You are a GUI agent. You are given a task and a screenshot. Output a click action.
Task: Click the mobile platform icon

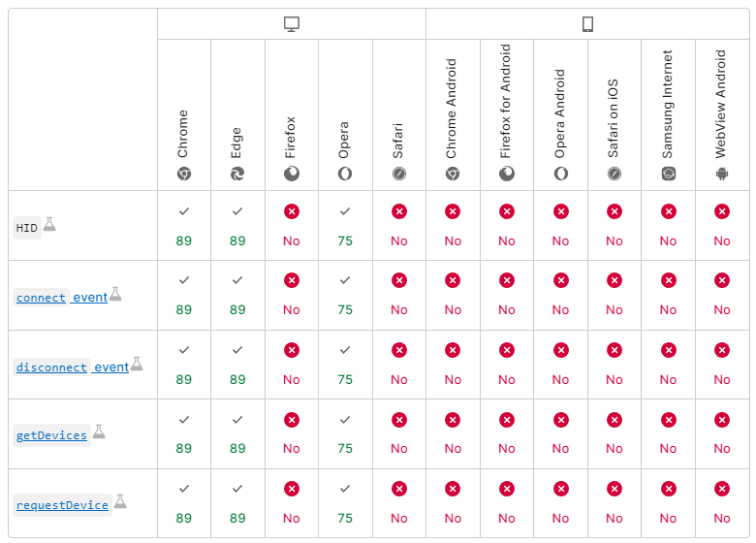[x=587, y=24]
